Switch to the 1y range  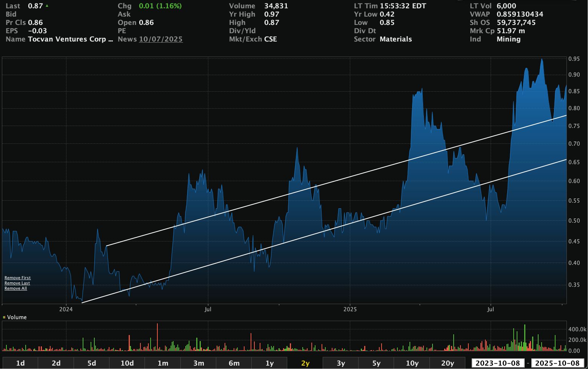(x=269, y=363)
